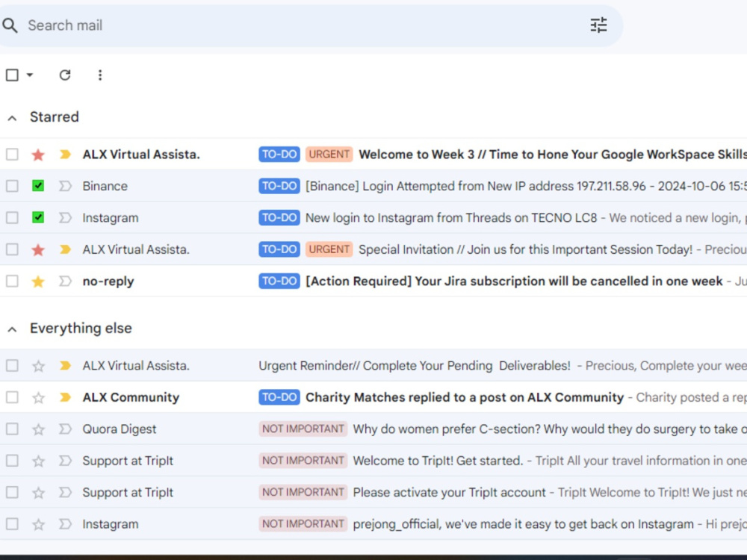Click TO-DO label on Charity Matches email
Viewport: 747px width, 560px height.
coord(279,397)
